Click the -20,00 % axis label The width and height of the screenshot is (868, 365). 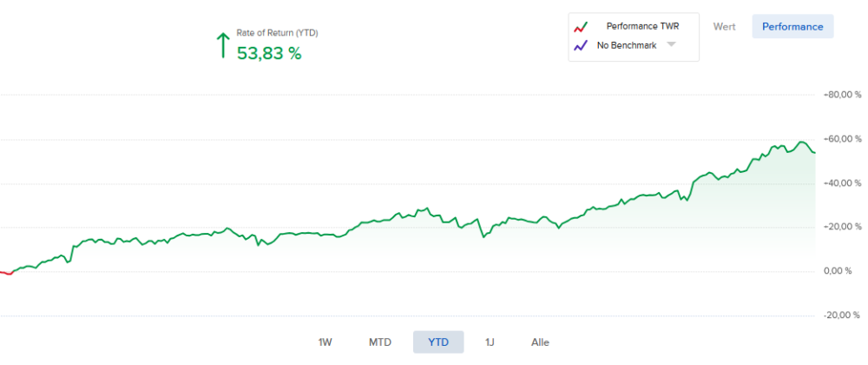pyautogui.click(x=842, y=315)
